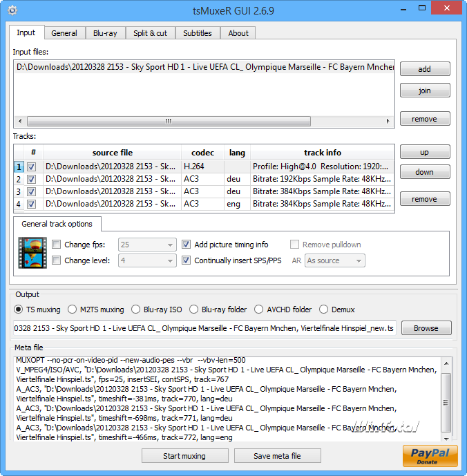This screenshot has height=476, width=467.
Task: Click the eng language cell
Action: click(237, 204)
